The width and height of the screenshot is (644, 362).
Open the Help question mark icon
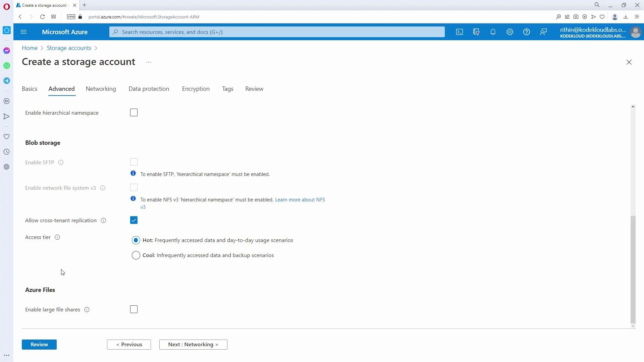527,32
